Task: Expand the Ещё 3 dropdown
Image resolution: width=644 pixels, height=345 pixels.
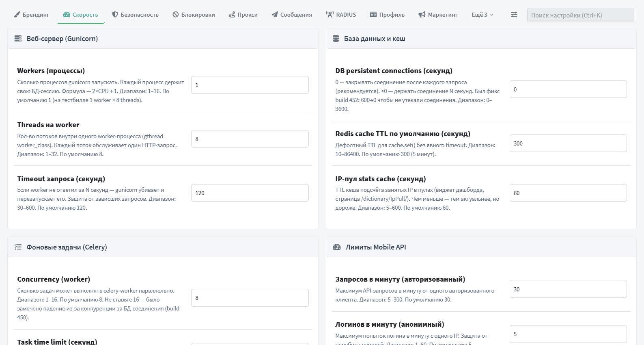Action: click(482, 15)
